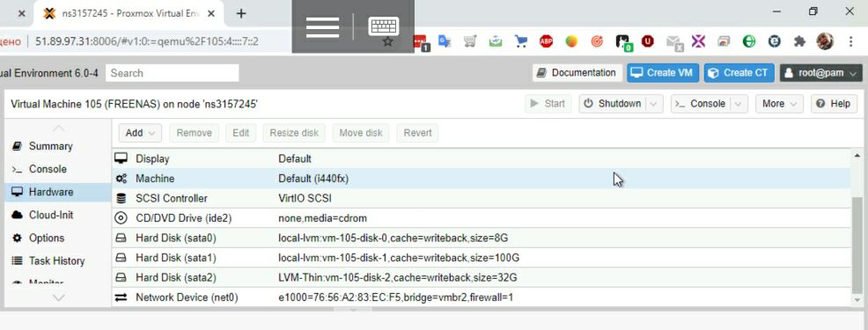Expand the Console dropdown arrow
Screen dimensions: 868x330
739,104
